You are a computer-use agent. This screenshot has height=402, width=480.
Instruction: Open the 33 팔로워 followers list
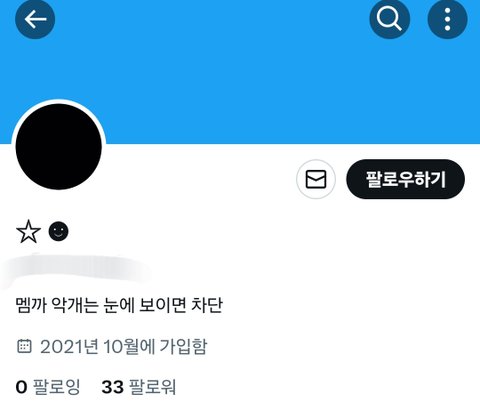pyautogui.click(x=139, y=387)
